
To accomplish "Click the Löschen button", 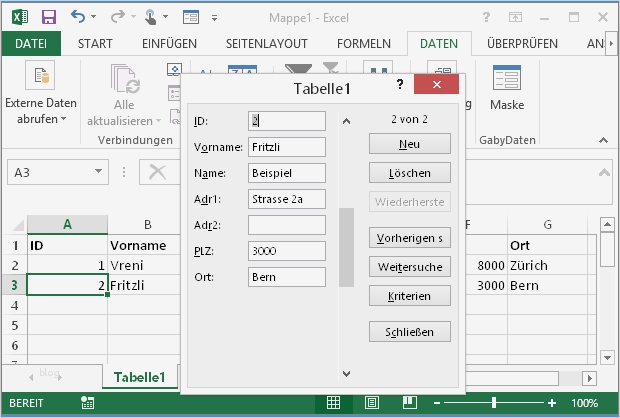I will click(410, 173).
